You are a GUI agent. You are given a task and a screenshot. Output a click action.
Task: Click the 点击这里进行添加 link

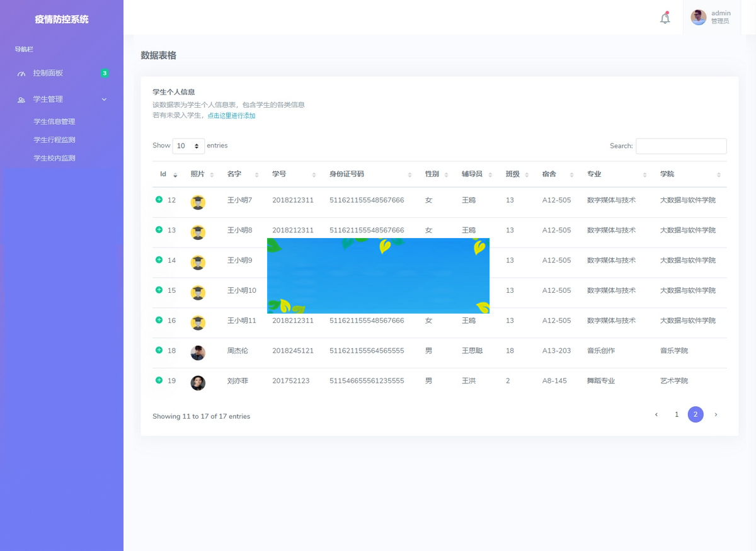pyautogui.click(x=230, y=115)
